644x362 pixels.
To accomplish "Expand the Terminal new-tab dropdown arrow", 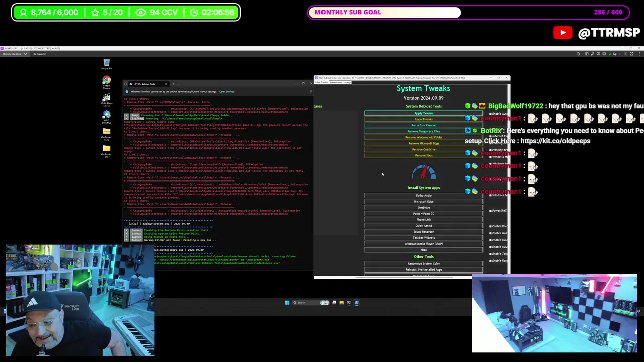I will click(178, 84).
